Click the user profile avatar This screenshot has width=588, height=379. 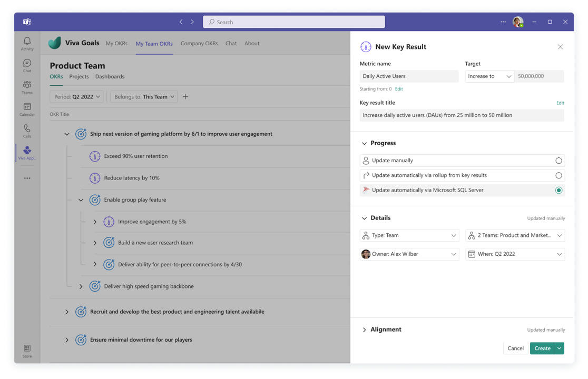click(x=517, y=22)
